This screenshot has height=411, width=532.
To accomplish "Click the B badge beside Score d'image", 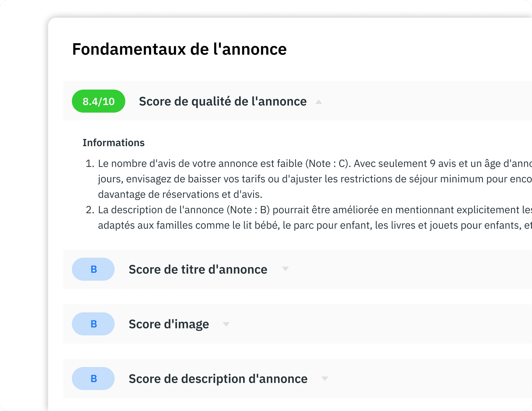I will [x=93, y=324].
